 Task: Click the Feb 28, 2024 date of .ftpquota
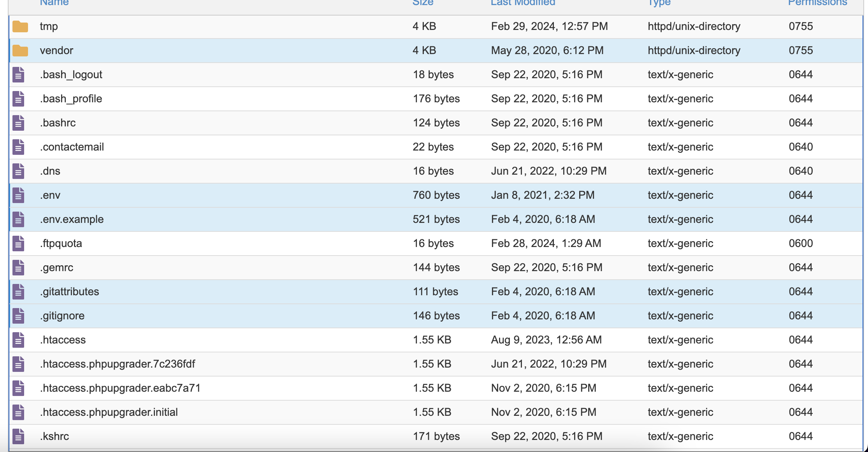546,244
